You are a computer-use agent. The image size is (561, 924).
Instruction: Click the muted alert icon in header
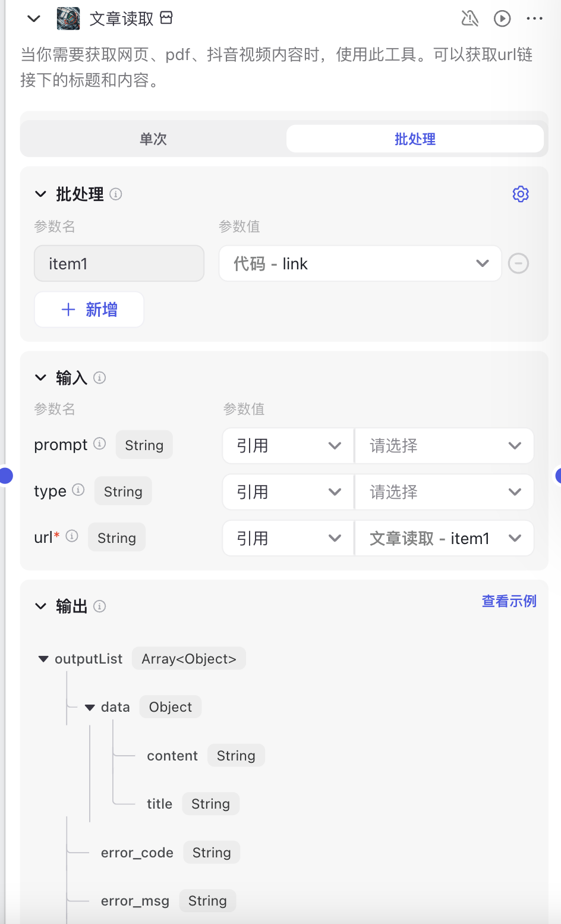469,19
